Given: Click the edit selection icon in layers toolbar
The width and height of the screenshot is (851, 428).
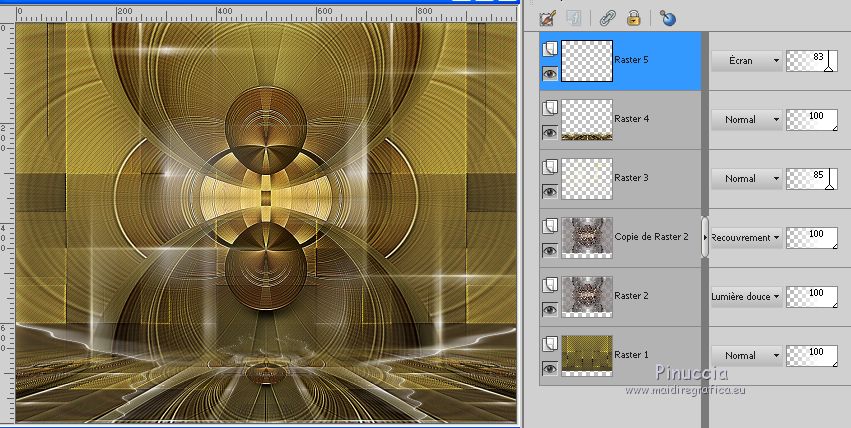Looking at the screenshot, I should click(548, 17).
